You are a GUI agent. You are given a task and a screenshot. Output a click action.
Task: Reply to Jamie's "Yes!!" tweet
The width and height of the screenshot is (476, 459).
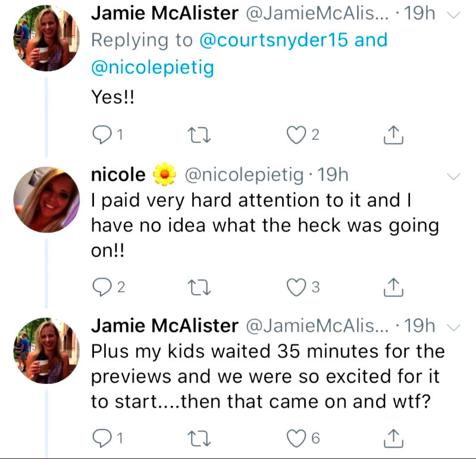(102, 136)
